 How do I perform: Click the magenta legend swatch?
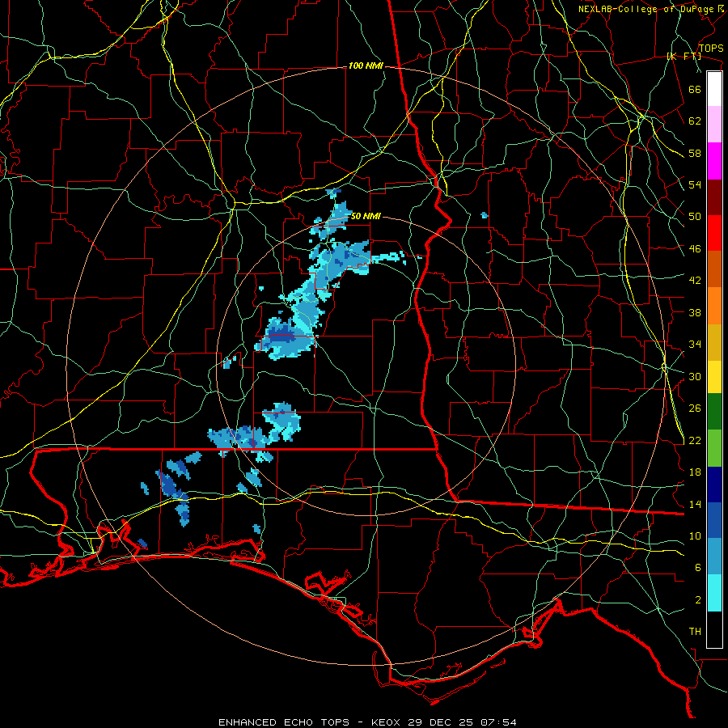coord(714,161)
